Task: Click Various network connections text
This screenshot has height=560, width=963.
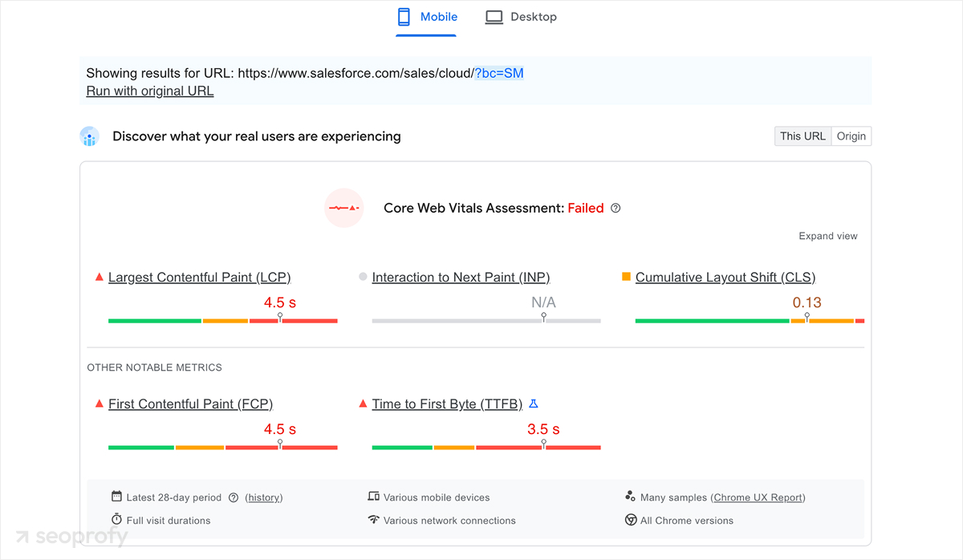Action: pyautogui.click(x=449, y=521)
